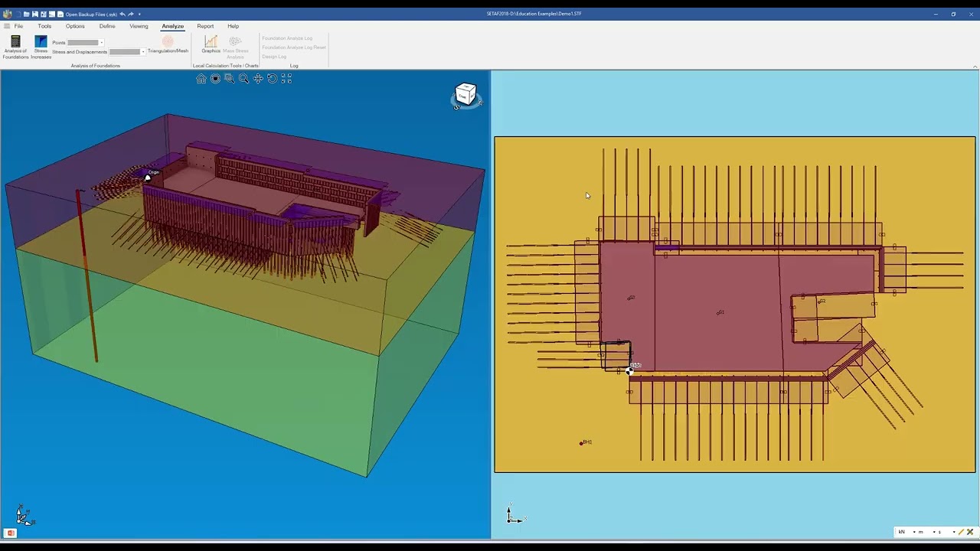980x551 pixels.
Task: Click the red recording icon at bottom left
Action: pyautogui.click(x=11, y=533)
